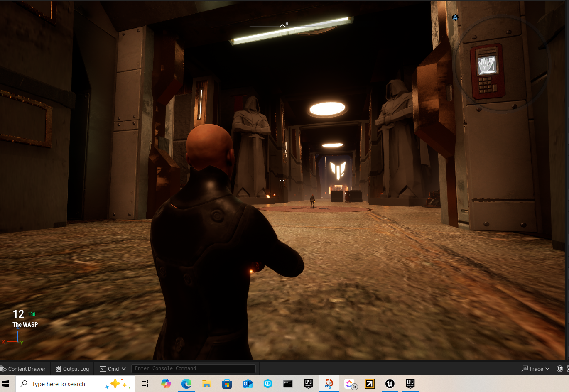Click the ammo count 12 in the HUD
The image size is (569, 392).
[18, 314]
